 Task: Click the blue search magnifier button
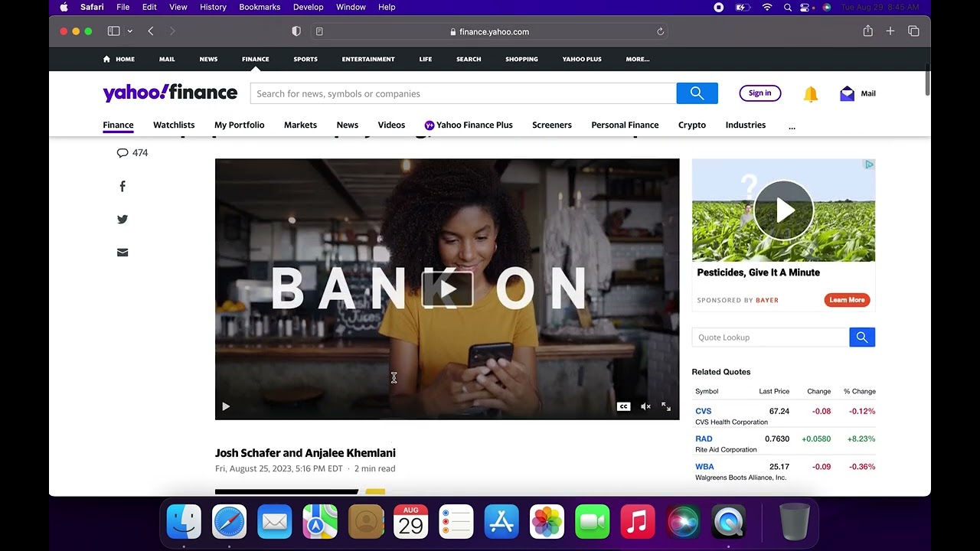(697, 93)
